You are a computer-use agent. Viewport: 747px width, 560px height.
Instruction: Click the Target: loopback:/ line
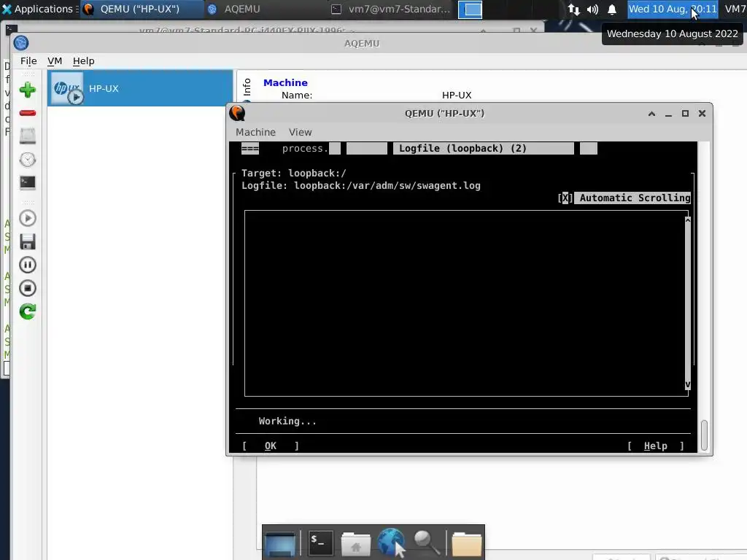293,174
